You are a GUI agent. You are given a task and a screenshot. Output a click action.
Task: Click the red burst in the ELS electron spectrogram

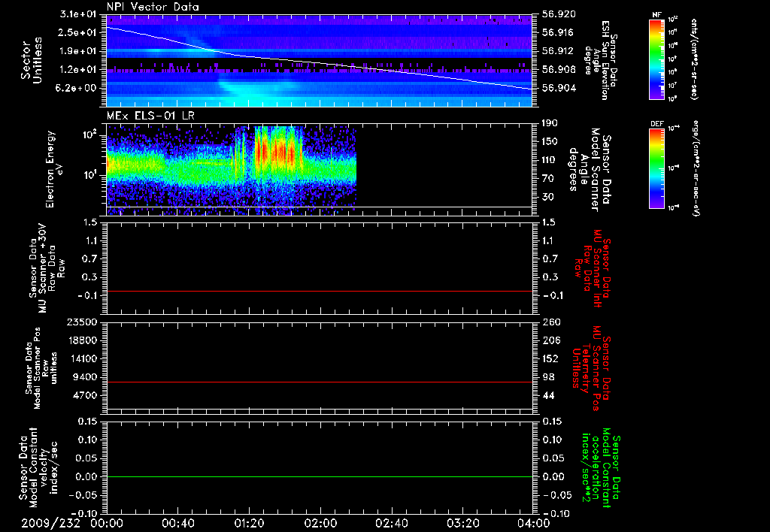click(278, 152)
